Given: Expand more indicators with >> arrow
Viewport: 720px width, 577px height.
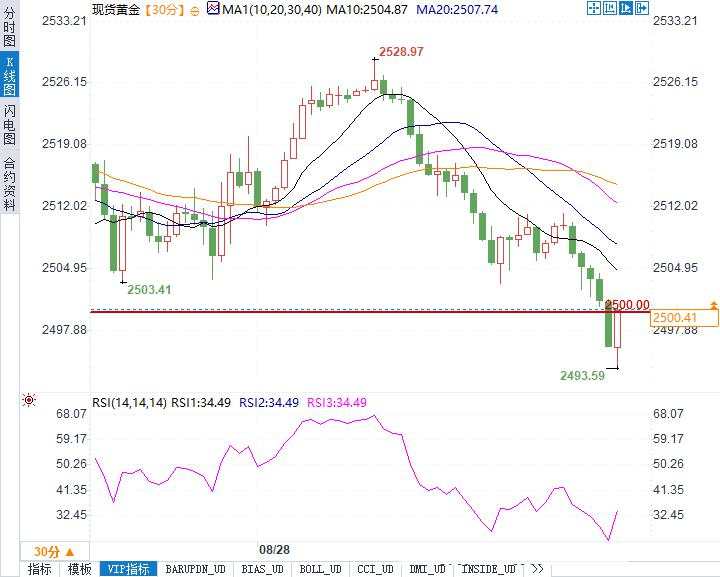Looking at the screenshot, I should click(x=537, y=569).
